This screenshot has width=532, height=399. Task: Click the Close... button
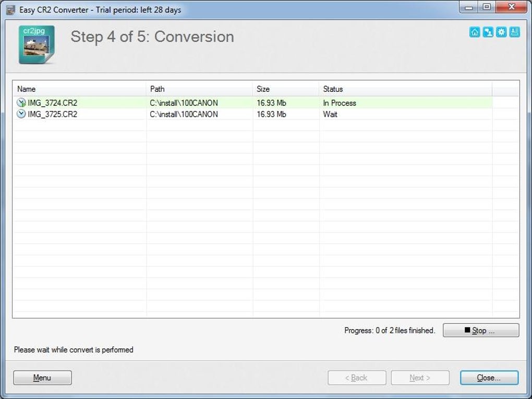[489, 378]
